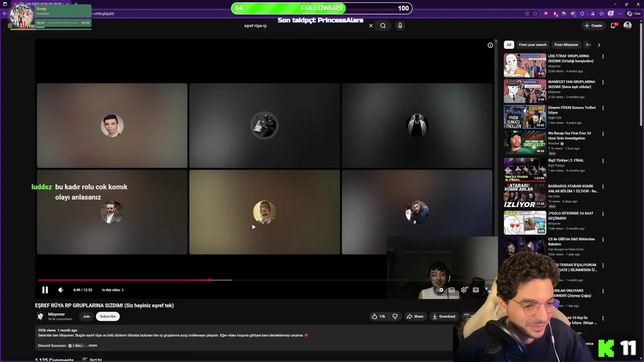This screenshot has height=362, width=644.
Task: Open options for the 'LİSE İTİRAF GRUPLARINA' video
Action: coord(603,56)
